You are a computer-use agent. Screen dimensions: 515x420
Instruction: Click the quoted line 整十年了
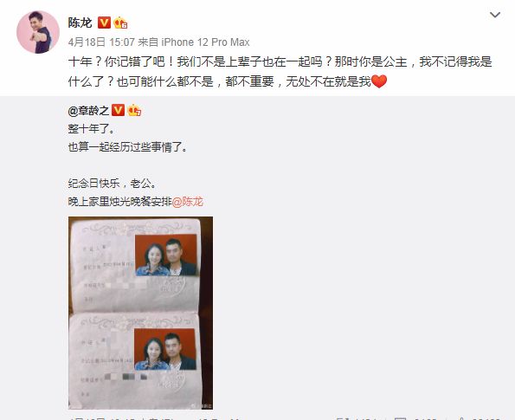[x=91, y=128]
